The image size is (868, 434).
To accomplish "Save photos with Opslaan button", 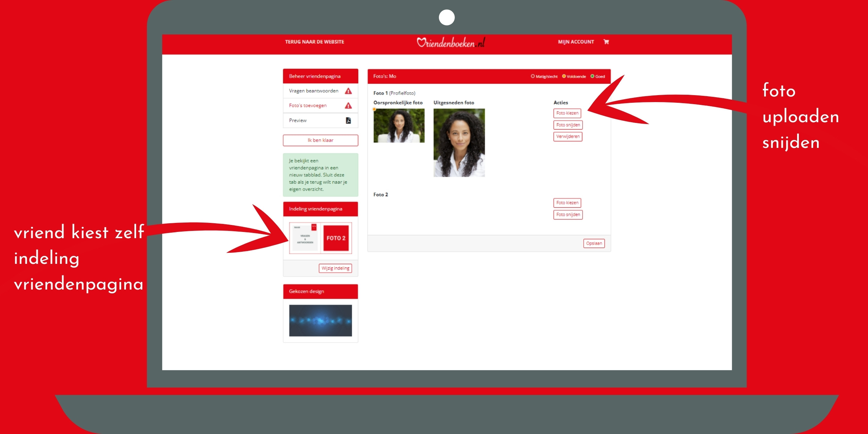I will (594, 243).
